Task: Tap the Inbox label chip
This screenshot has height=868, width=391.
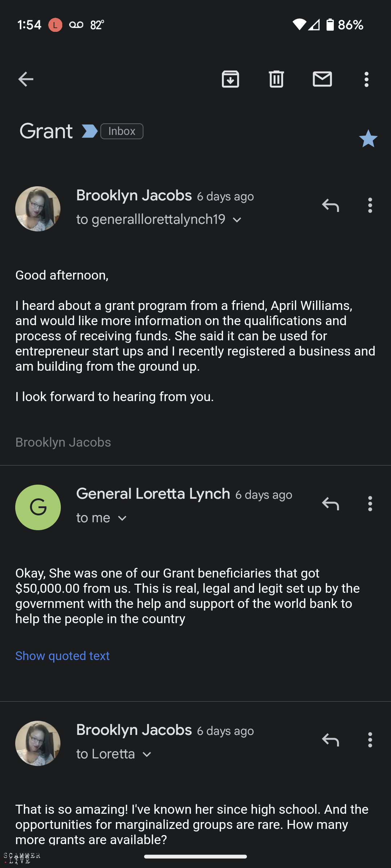Action: point(122,131)
